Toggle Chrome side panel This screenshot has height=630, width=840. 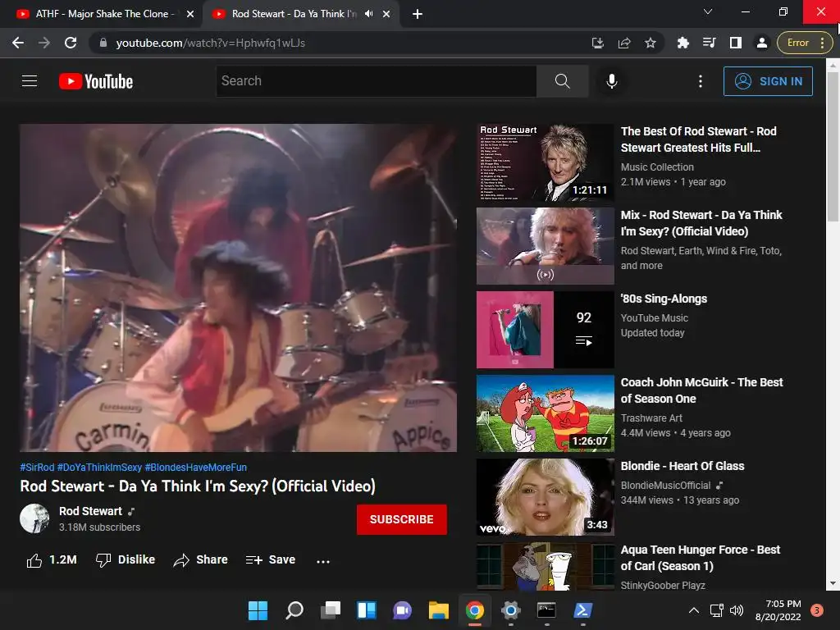[736, 43]
